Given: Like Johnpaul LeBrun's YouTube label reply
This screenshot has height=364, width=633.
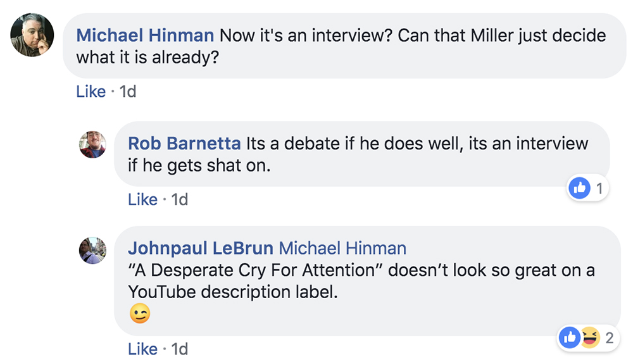Looking at the screenshot, I should click(x=142, y=349).
